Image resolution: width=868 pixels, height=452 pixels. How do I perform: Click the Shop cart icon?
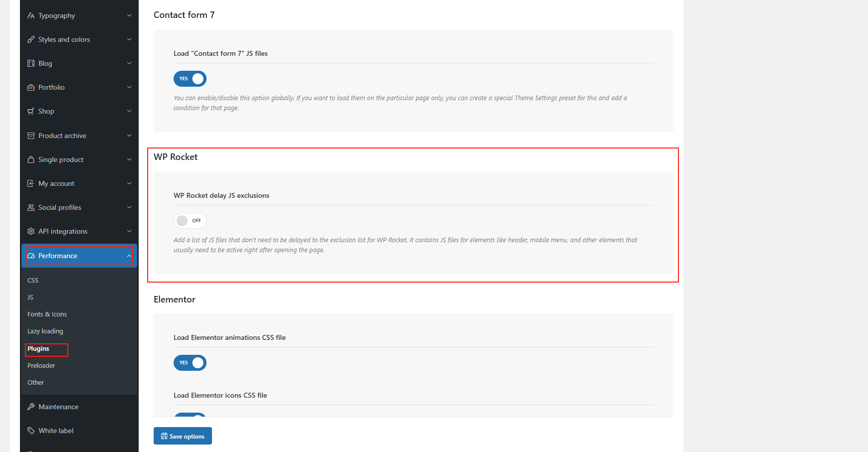[31, 111]
